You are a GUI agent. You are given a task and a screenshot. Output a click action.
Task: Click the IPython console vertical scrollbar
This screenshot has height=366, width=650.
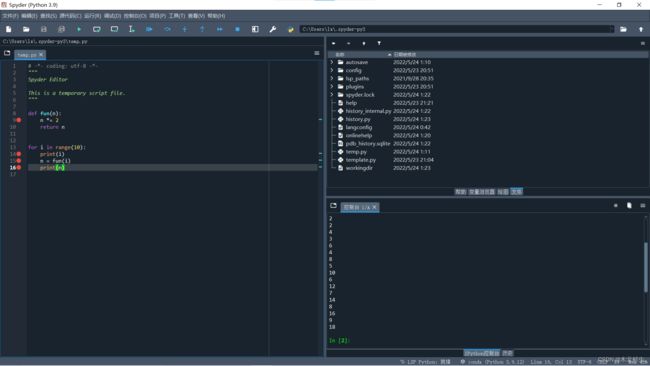(646, 267)
